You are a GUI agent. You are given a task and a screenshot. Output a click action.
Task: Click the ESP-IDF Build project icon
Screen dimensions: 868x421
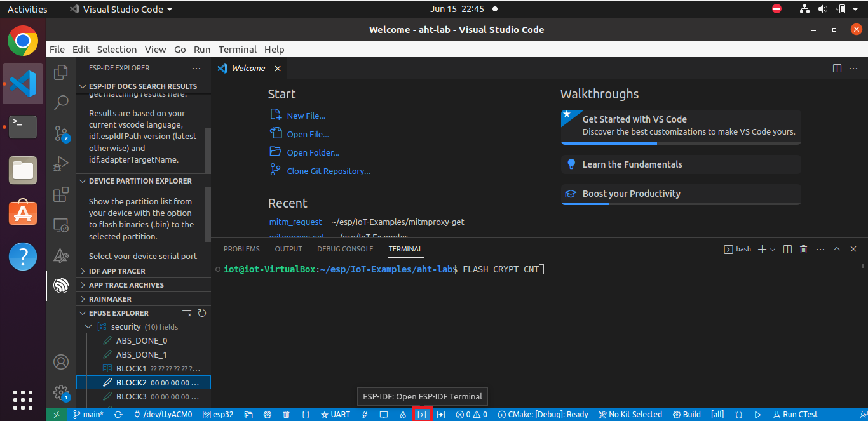point(306,415)
